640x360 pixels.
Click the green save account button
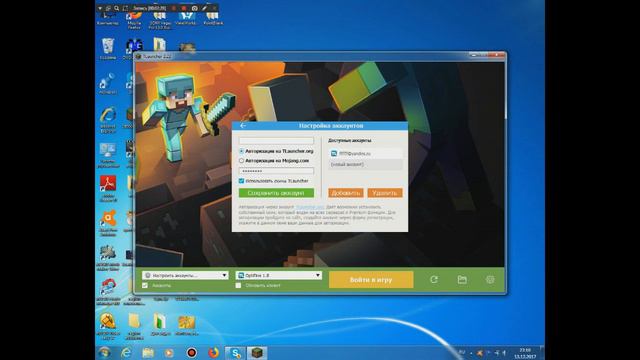pyautogui.click(x=276, y=193)
